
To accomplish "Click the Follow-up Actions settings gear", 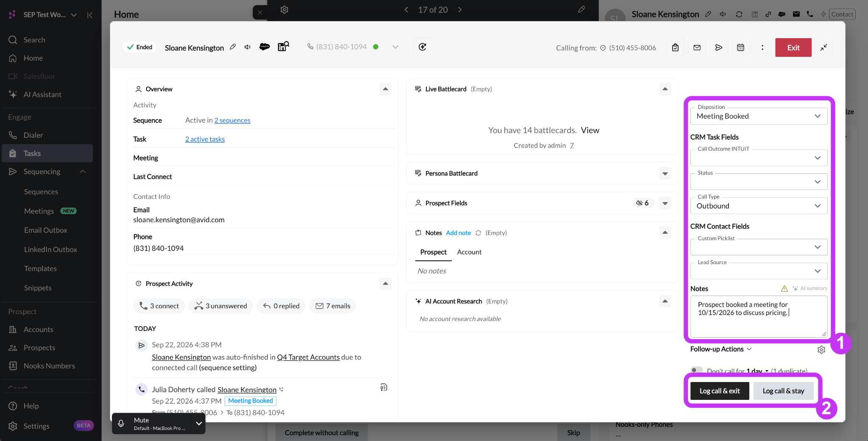I will click(821, 349).
